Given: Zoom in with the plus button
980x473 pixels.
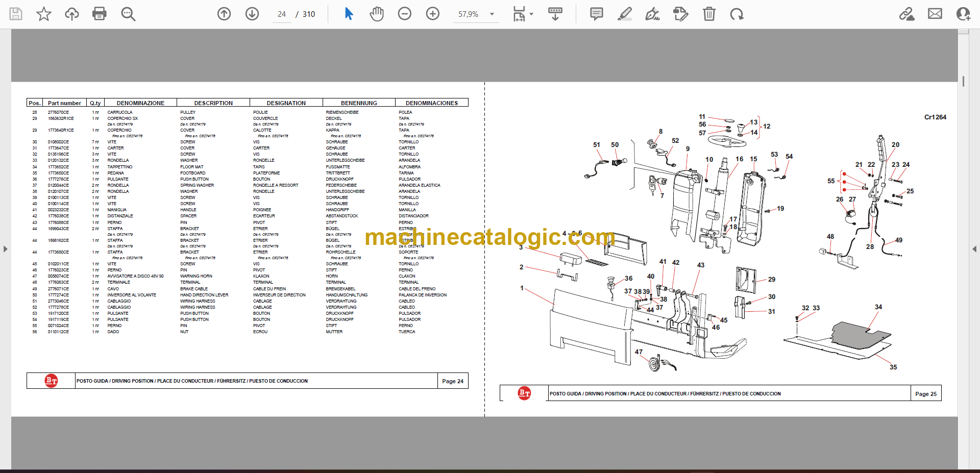Looking at the screenshot, I should [x=433, y=14].
